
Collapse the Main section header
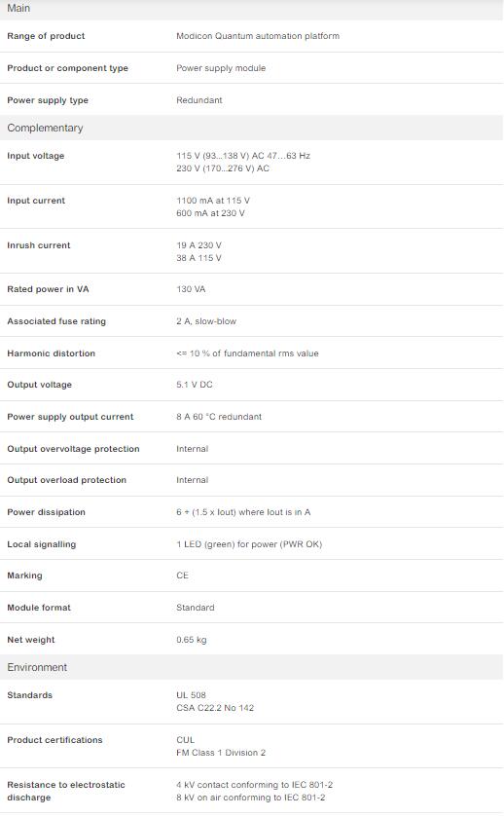click(x=251, y=9)
